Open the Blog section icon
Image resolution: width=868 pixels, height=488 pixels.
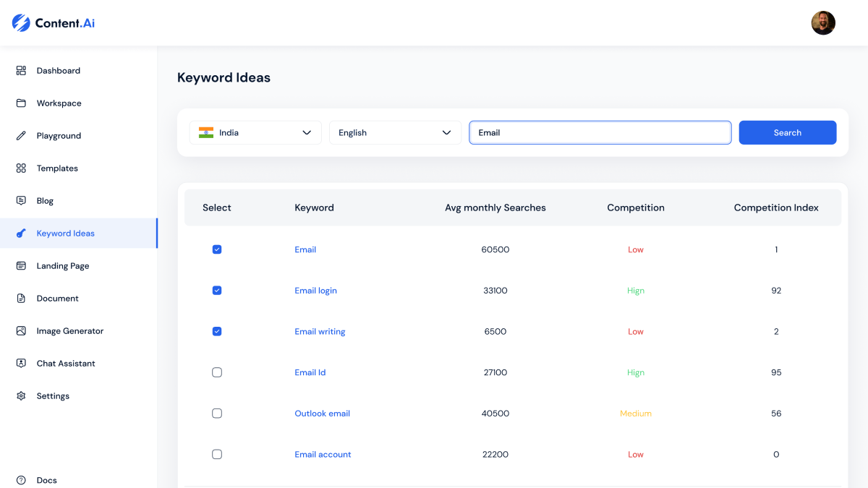(x=20, y=200)
